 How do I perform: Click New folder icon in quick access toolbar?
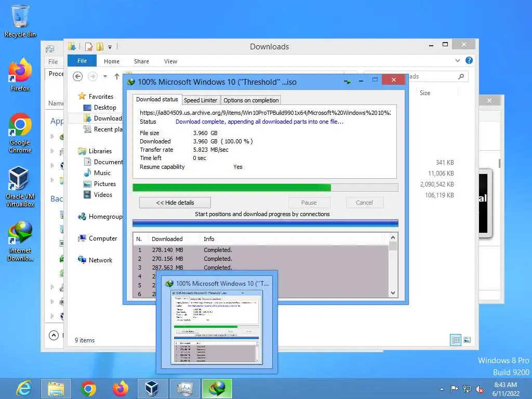100,46
